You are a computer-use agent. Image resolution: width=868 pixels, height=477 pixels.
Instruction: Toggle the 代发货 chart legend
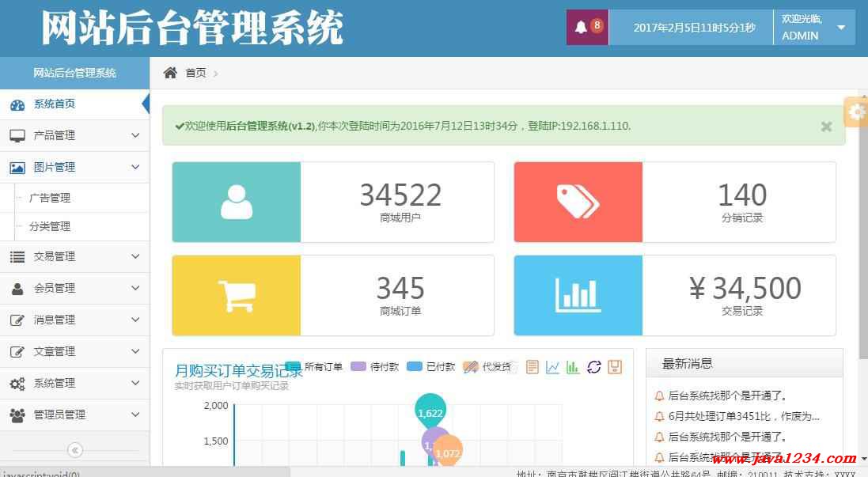coord(487,366)
